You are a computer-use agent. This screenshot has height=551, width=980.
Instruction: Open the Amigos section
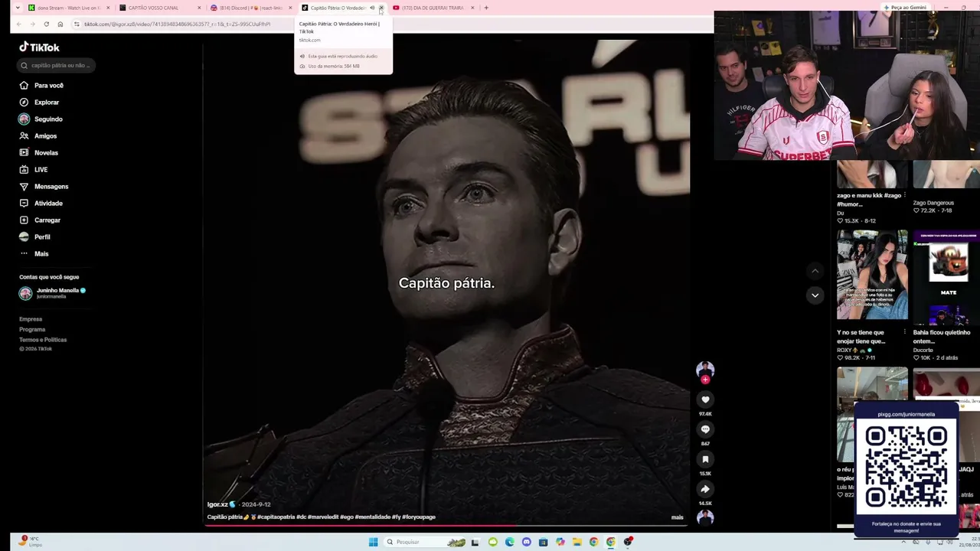(45, 136)
